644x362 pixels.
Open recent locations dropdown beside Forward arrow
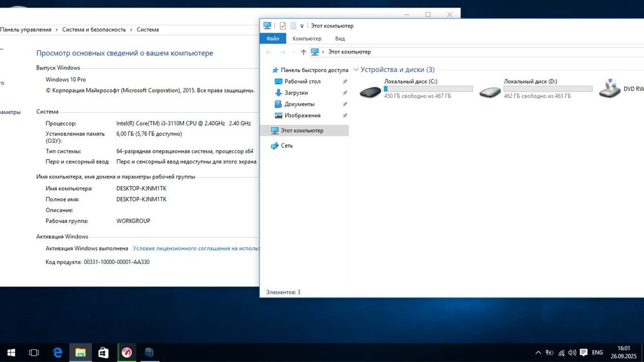point(293,52)
